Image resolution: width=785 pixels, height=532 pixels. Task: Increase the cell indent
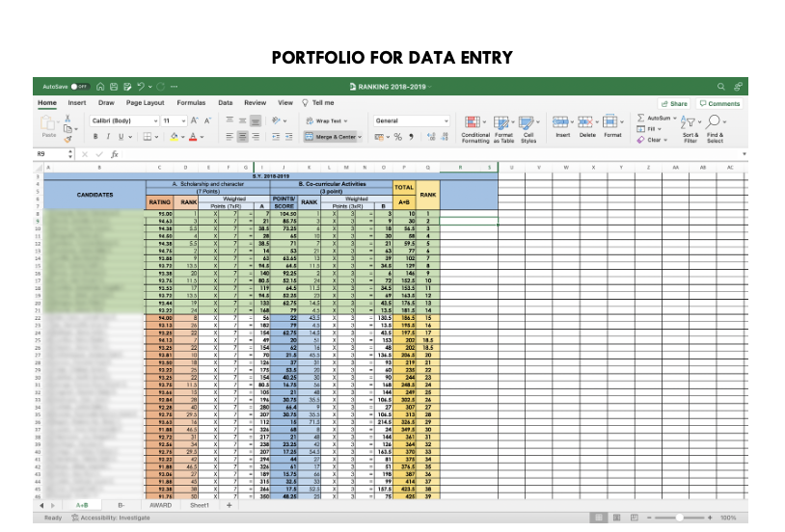[x=289, y=137]
